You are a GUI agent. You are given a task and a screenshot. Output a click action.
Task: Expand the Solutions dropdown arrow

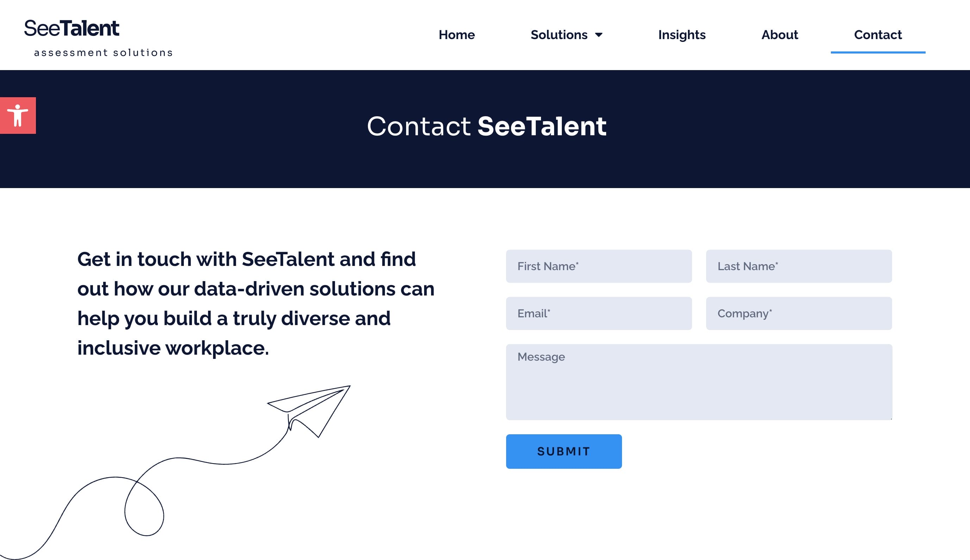[x=599, y=35]
